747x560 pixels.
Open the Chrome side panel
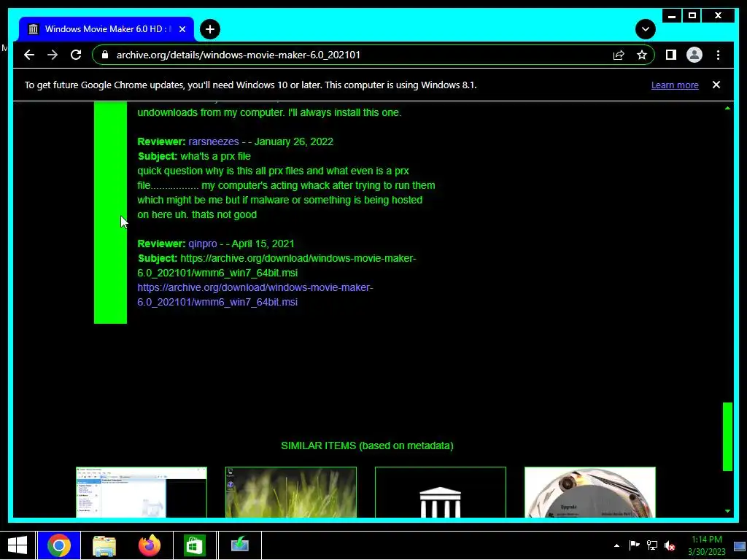[671, 55]
